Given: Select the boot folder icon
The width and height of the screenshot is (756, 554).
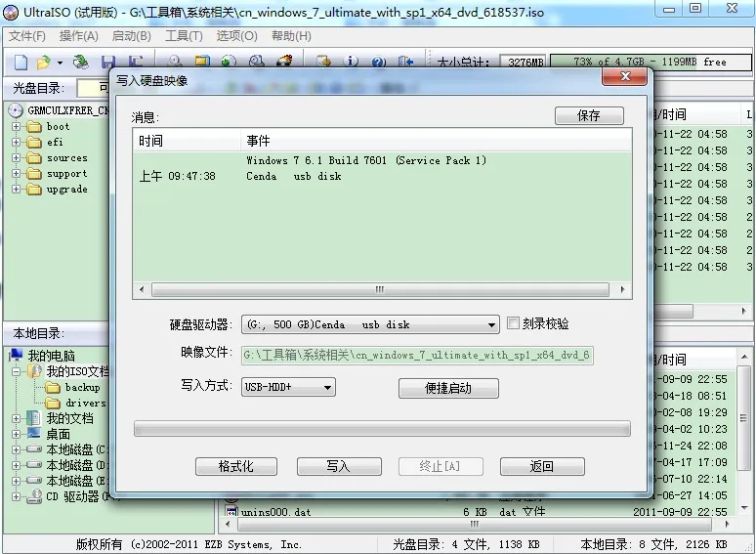Looking at the screenshot, I should point(34,127).
